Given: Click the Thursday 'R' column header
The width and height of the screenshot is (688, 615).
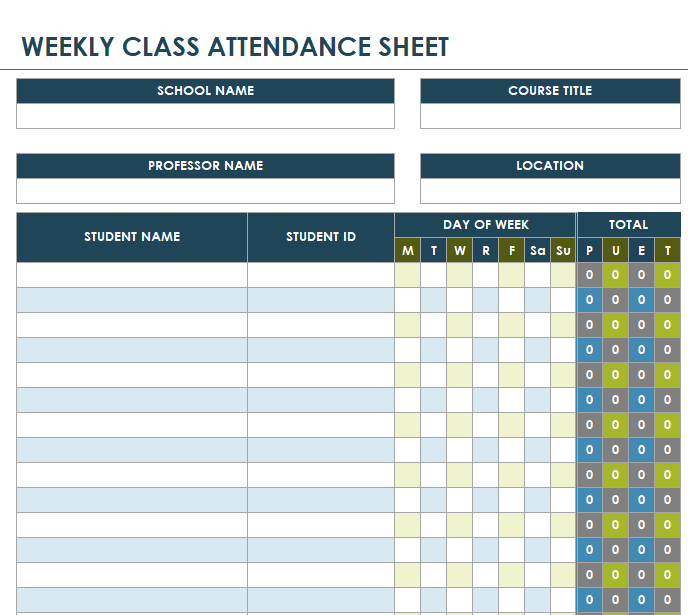Looking at the screenshot, I should (486, 251).
